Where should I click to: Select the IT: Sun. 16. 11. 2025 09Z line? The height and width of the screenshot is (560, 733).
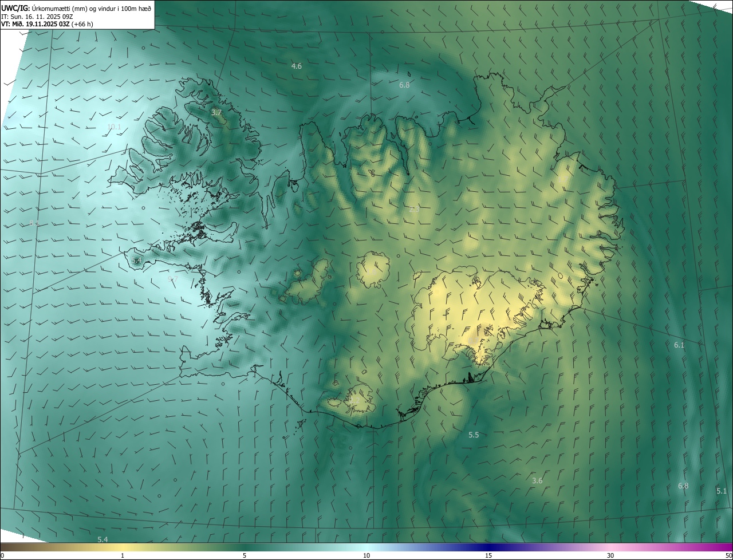point(37,16)
